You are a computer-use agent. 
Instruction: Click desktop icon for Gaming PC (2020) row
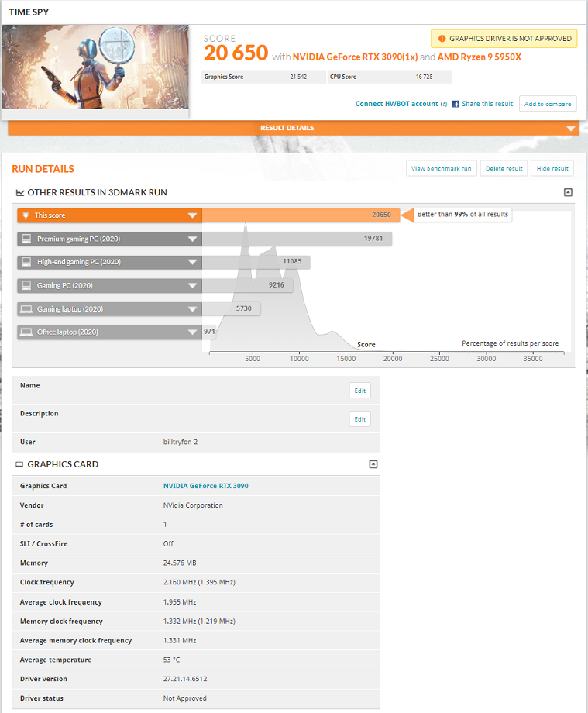26,285
